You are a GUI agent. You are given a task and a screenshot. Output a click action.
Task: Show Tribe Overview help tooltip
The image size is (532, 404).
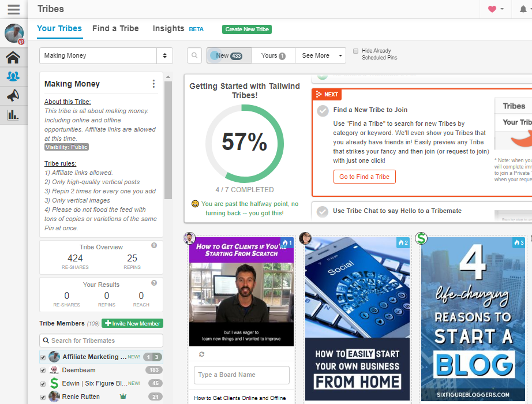[x=154, y=245]
